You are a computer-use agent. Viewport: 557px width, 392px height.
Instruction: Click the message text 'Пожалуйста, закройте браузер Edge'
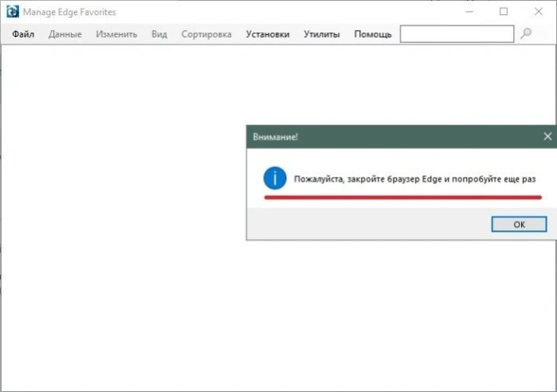pyautogui.click(x=367, y=179)
